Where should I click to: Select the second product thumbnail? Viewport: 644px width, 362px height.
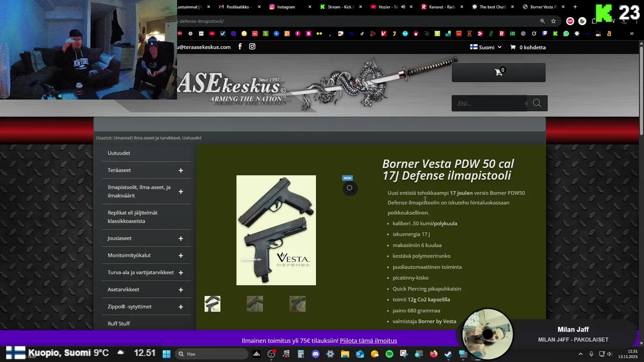(255, 304)
